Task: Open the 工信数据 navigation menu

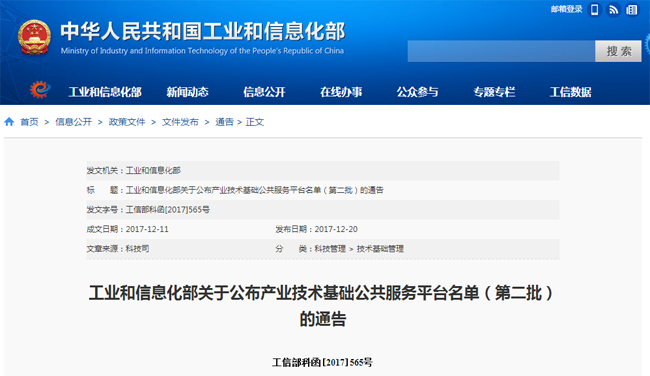Action: point(570,92)
